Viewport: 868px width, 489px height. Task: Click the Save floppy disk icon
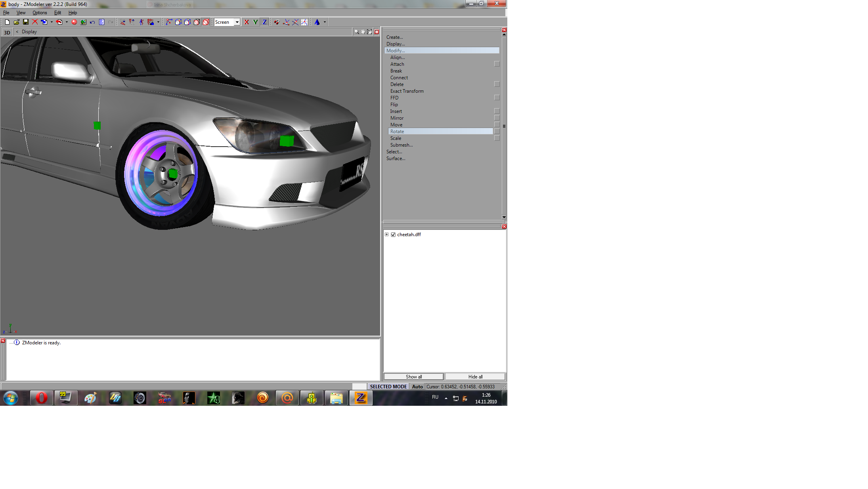(x=26, y=22)
